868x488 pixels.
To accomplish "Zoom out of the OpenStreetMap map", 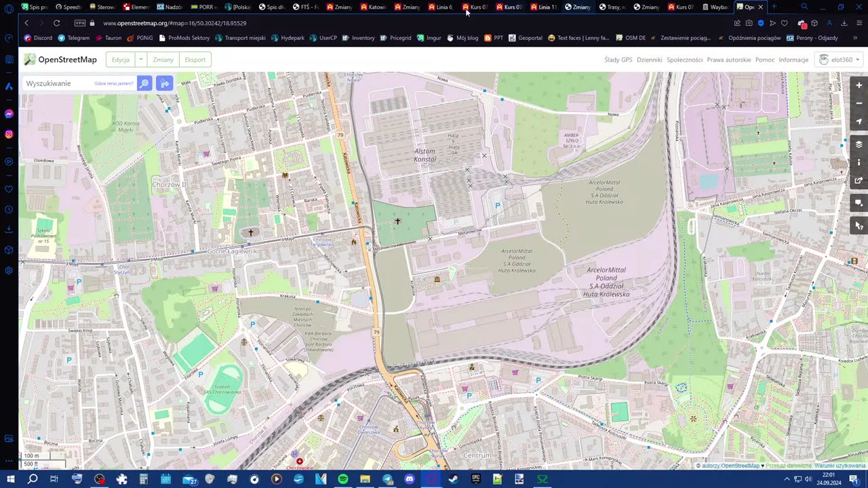I will [x=859, y=104].
